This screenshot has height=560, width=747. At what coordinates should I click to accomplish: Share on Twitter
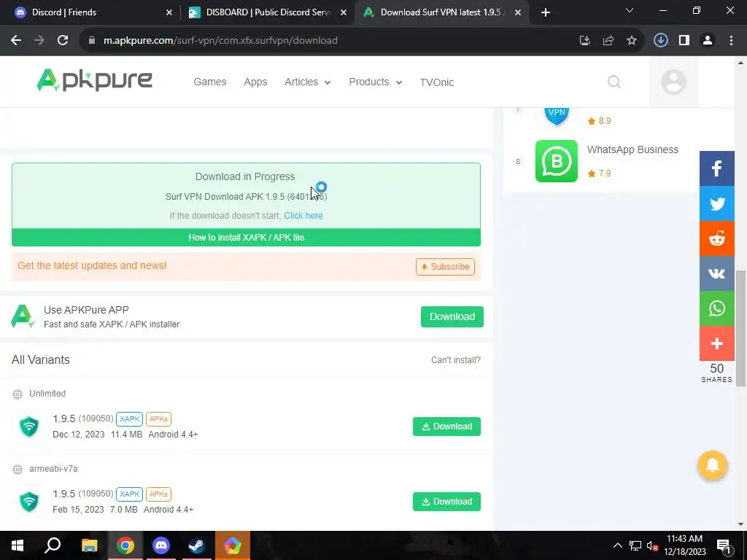[x=716, y=204]
